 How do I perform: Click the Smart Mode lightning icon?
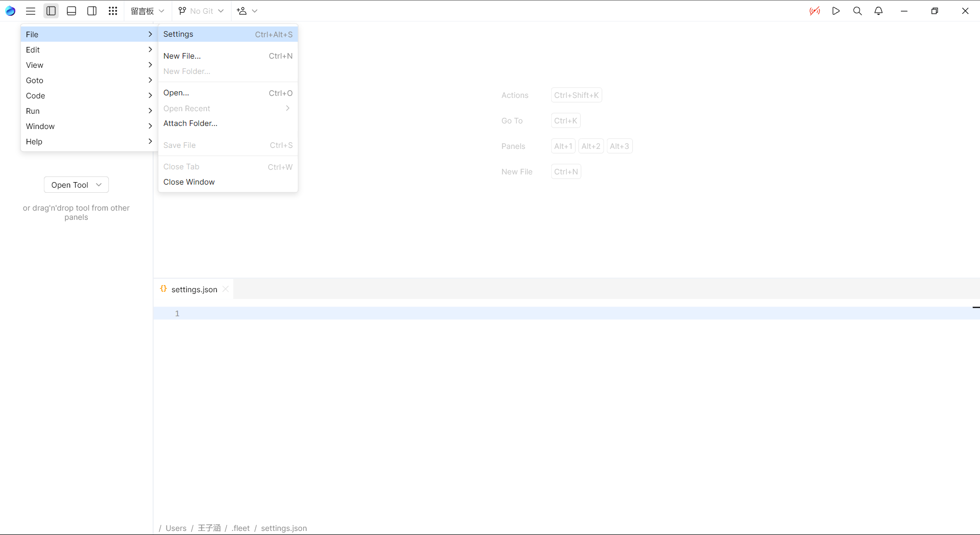pos(815,11)
